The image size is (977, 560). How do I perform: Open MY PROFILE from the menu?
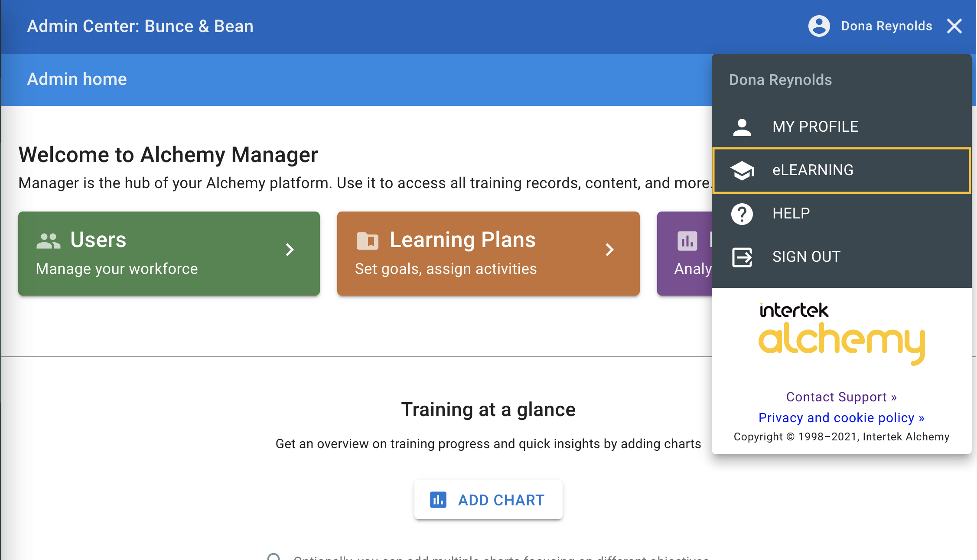841,127
